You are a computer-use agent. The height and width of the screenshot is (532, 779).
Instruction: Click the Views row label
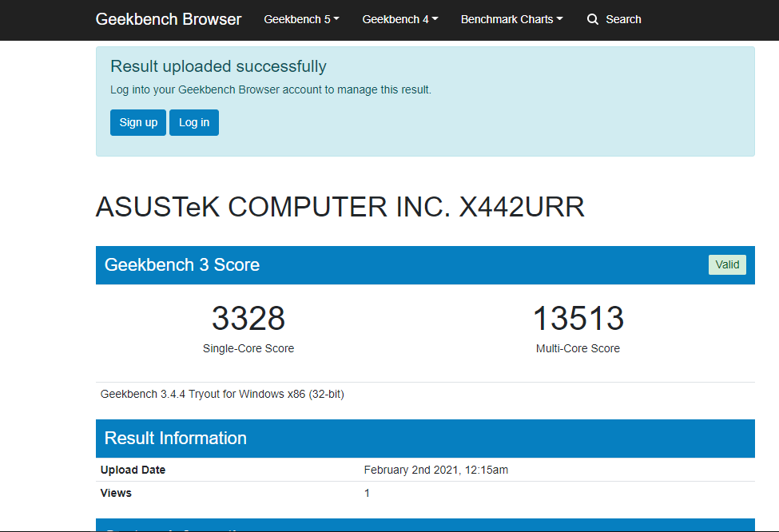click(x=116, y=493)
